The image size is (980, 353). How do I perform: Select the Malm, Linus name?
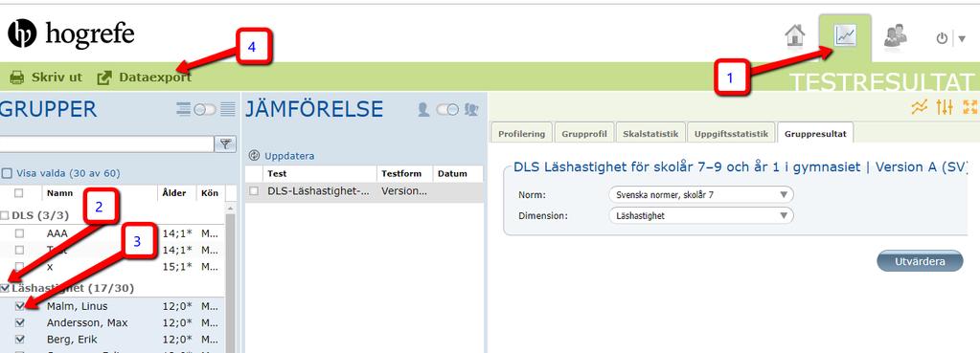(77, 306)
